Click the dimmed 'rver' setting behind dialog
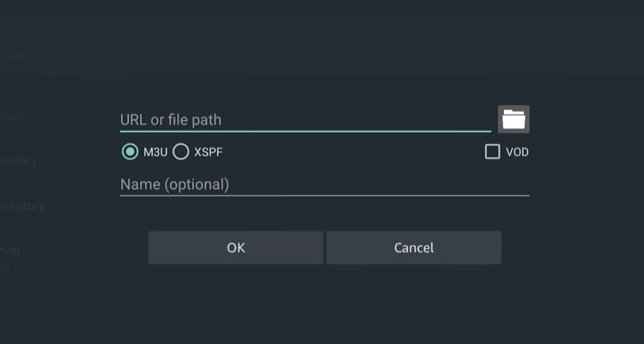The height and width of the screenshot is (344, 644). pos(10,251)
